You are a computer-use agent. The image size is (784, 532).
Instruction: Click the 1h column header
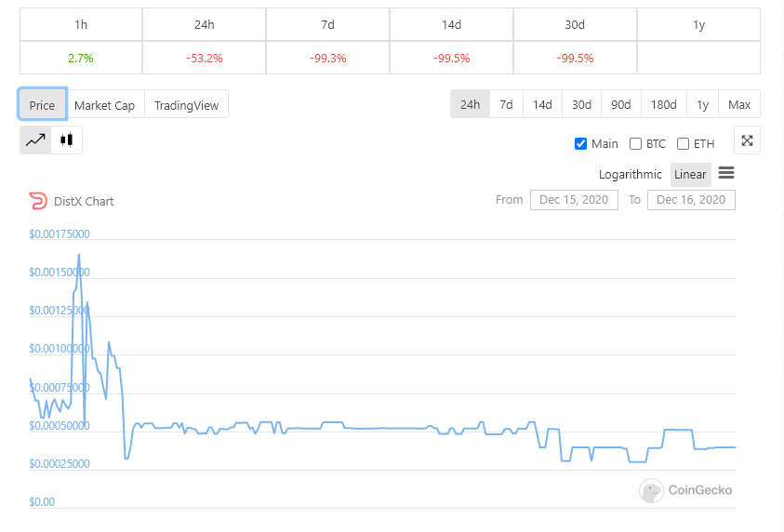(x=81, y=24)
